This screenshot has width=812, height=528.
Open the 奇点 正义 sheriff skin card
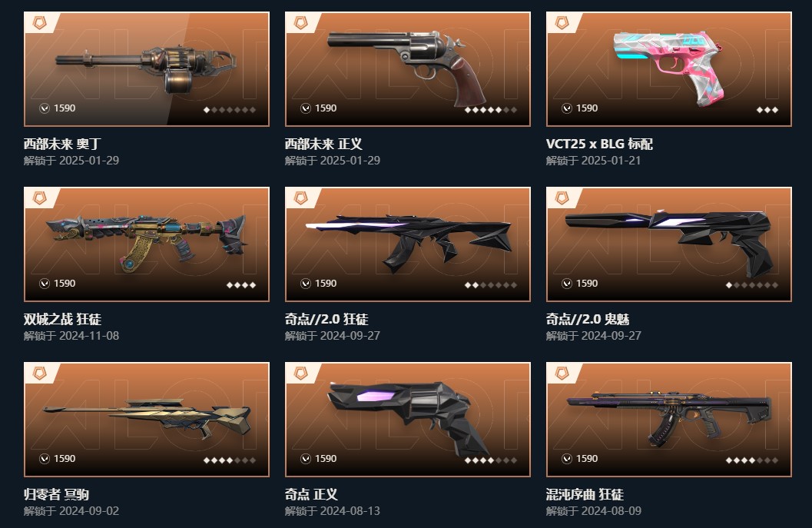408,419
